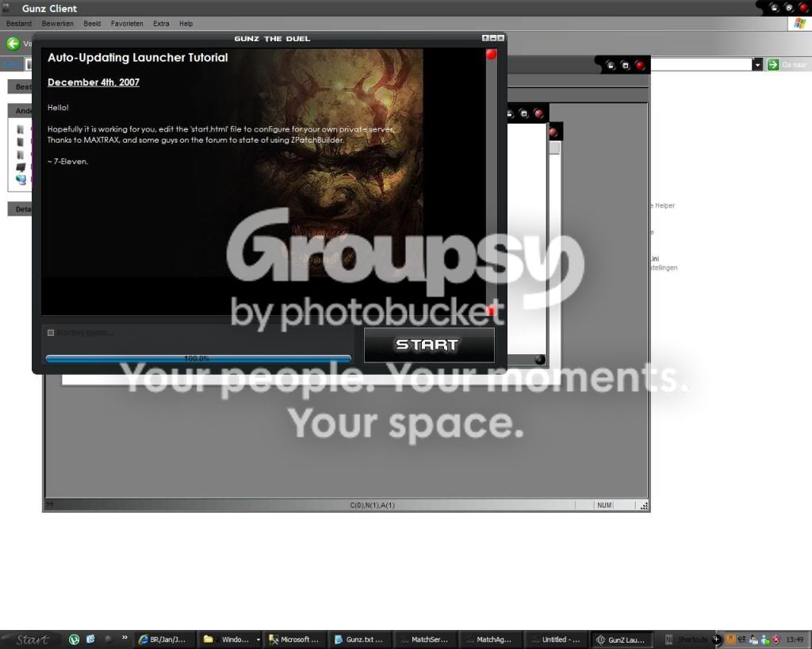This screenshot has width=812, height=649.
Task: Open the Favorieten menu
Action: point(127,24)
